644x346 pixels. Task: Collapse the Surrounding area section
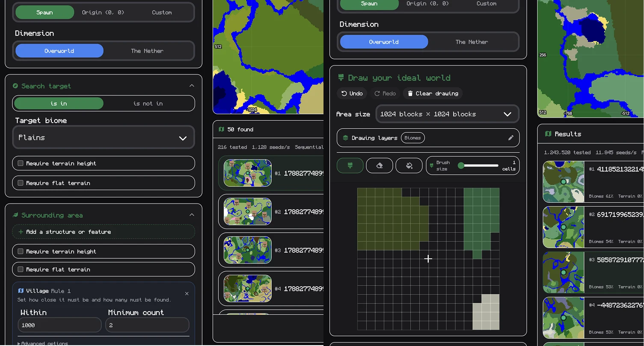coord(192,215)
